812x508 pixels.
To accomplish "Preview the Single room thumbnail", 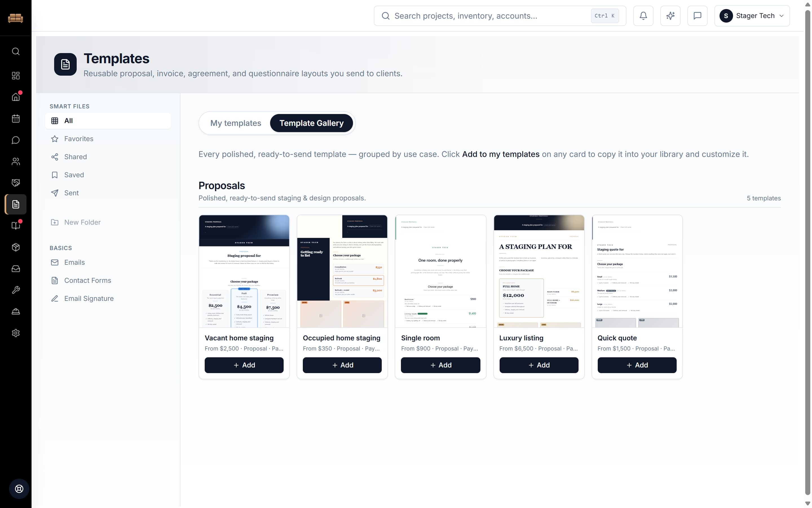I will pos(441,271).
